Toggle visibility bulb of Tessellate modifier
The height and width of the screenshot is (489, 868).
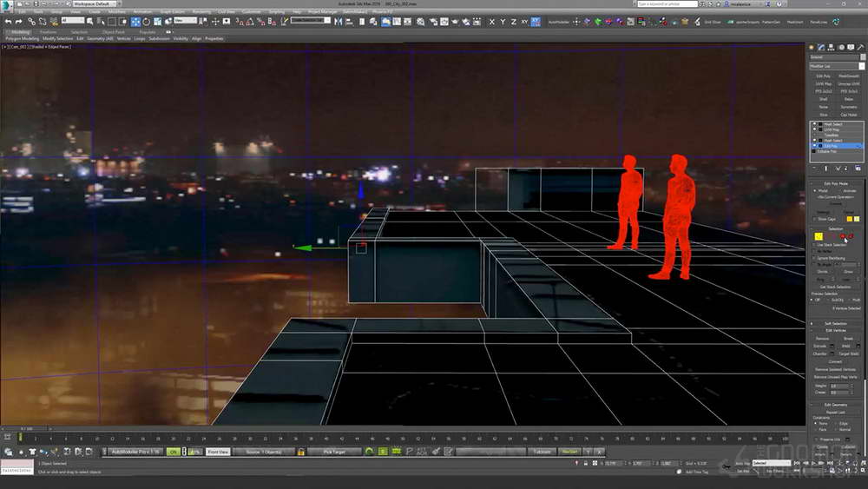click(814, 135)
